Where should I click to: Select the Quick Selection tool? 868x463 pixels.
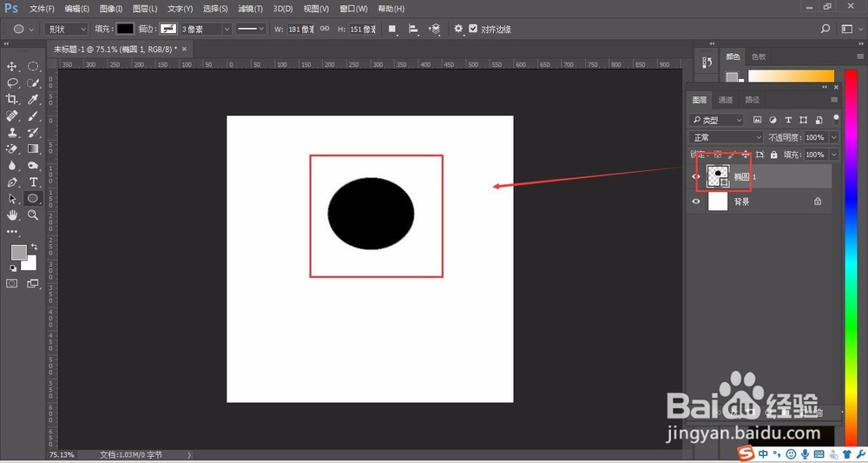[33, 83]
